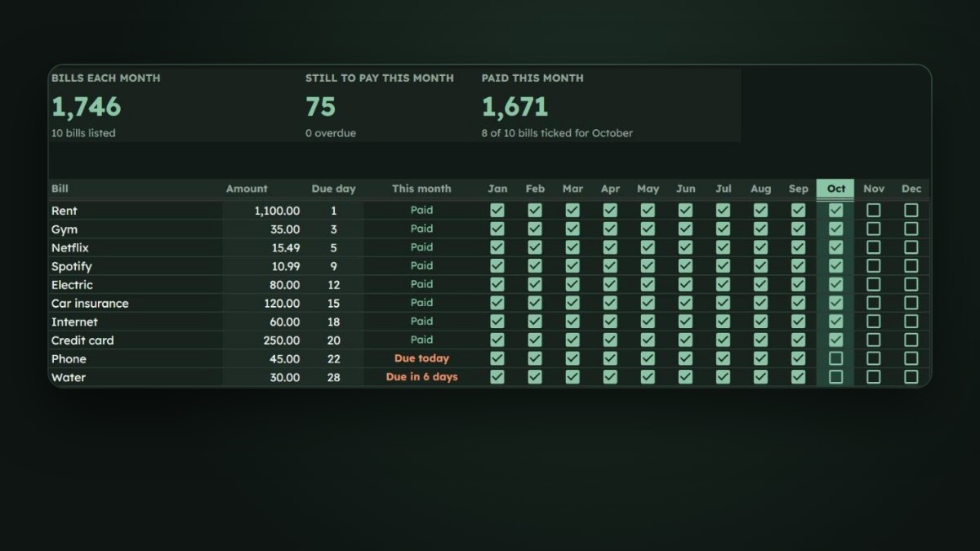The width and height of the screenshot is (980, 551).
Task: Click the 8 of 10 bills ticked text
Action: point(557,133)
